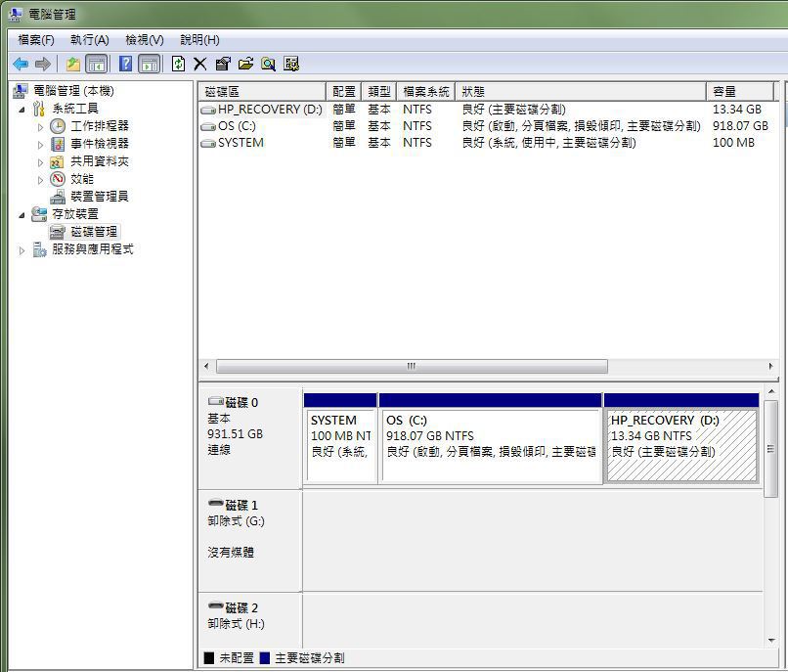
Task: Expand the 事件檢視器 node
Action: point(41,145)
